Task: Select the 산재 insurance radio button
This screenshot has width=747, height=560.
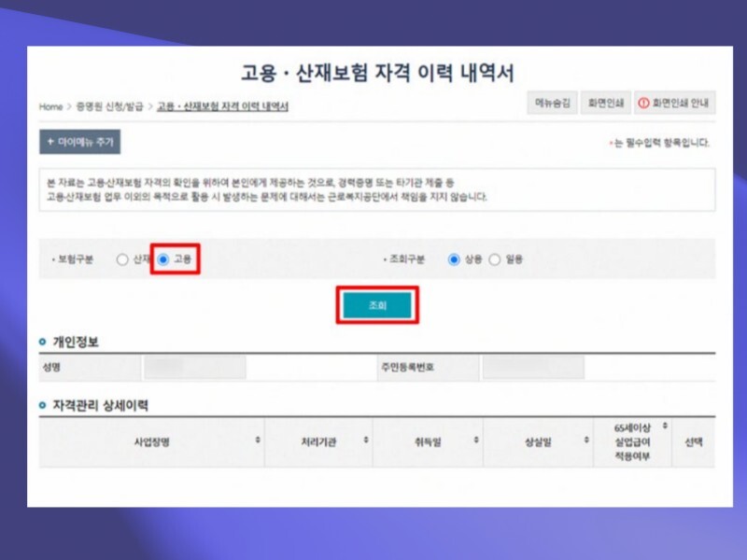Action: 122,259
